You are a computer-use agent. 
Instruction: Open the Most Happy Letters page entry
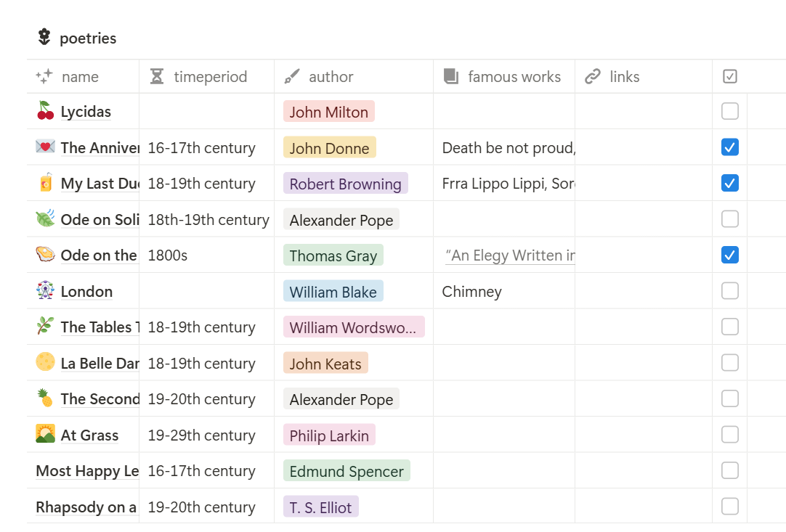point(87,471)
